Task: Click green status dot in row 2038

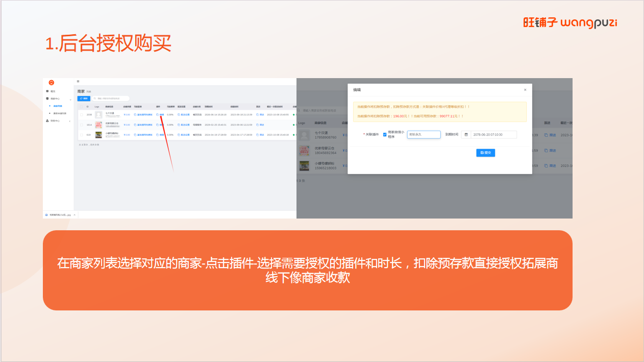Action: click(x=294, y=115)
